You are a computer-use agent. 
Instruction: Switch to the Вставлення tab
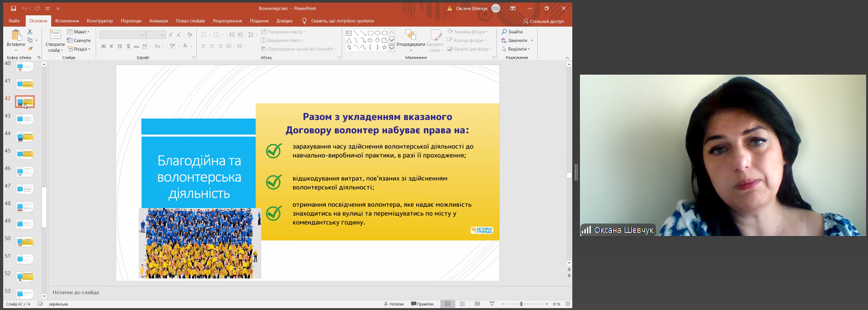tap(67, 21)
